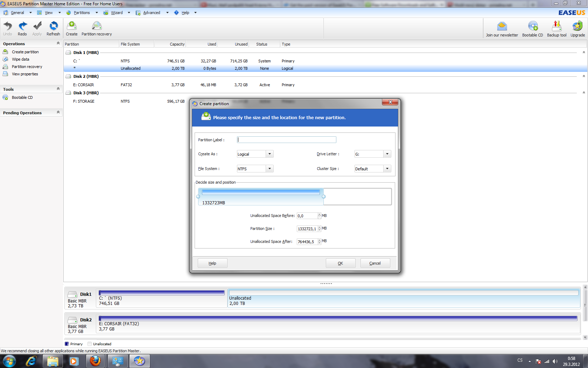
Task: Launch the Backup tool
Action: point(556,29)
